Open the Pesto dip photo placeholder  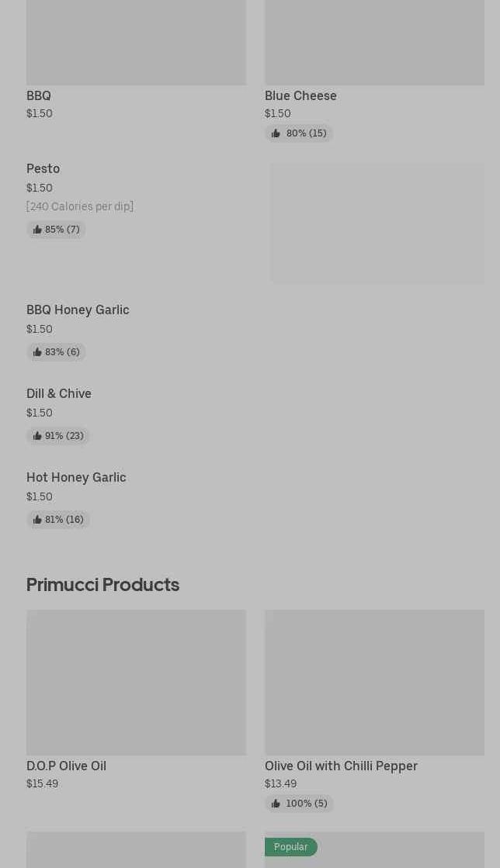click(377, 223)
